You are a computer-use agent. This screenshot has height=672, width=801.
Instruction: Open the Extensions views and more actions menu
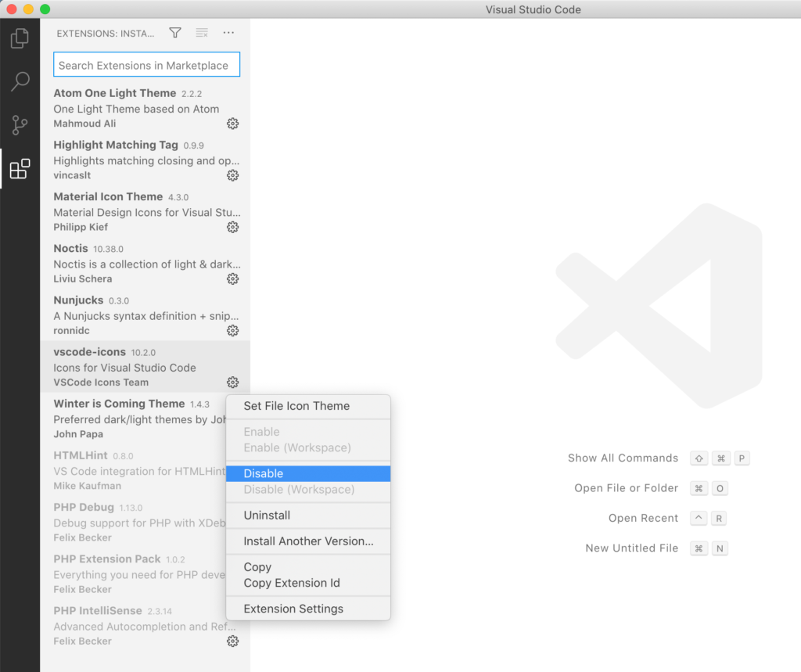tap(228, 33)
